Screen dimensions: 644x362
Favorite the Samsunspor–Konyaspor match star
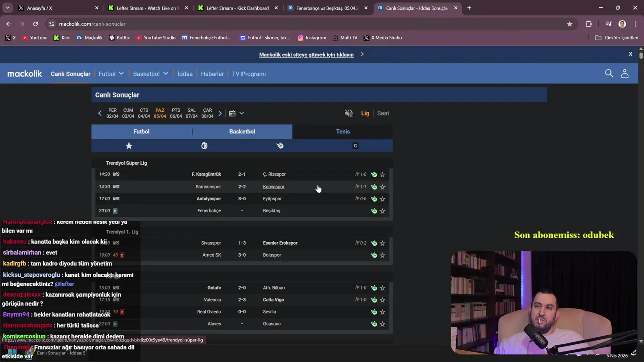point(382,187)
